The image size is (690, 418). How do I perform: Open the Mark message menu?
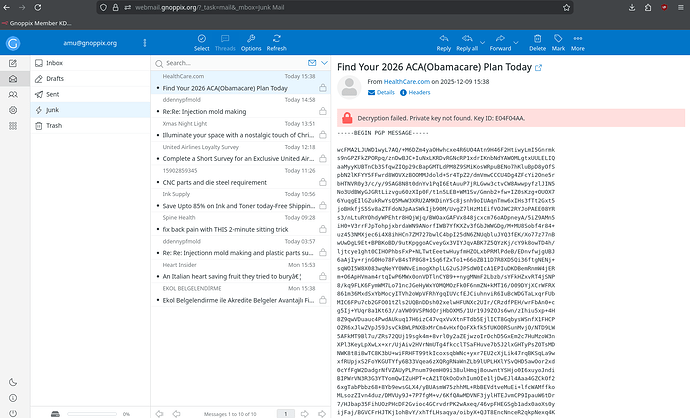click(x=560, y=43)
